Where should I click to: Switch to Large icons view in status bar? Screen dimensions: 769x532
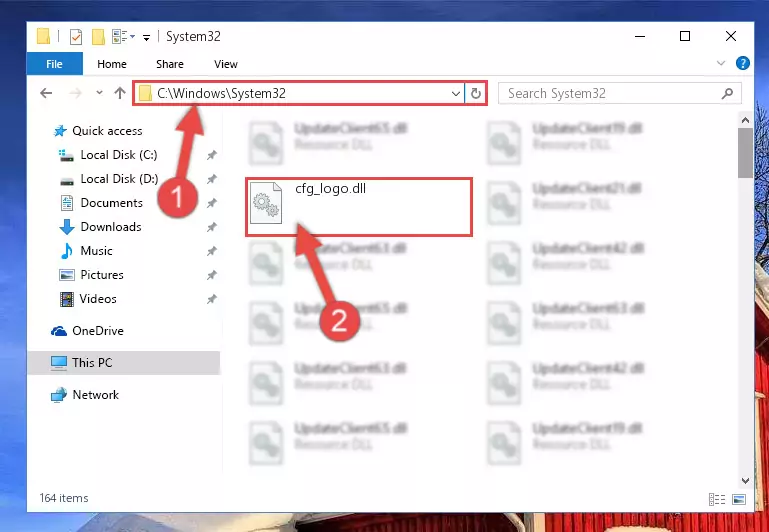tap(739, 499)
